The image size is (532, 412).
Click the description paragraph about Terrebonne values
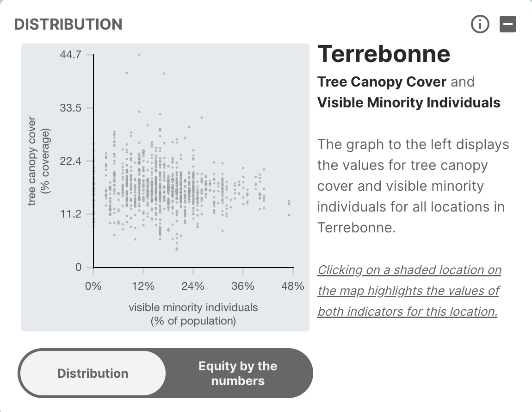click(x=413, y=186)
